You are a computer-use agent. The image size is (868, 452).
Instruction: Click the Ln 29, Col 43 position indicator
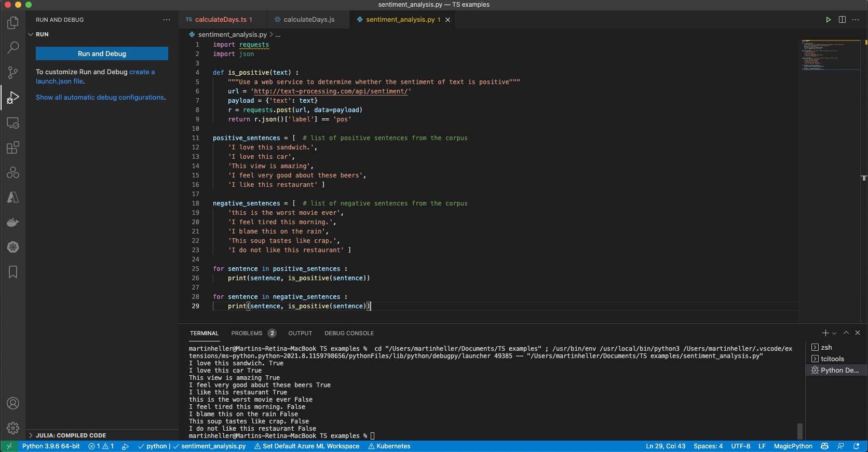(x=666, y=446)
